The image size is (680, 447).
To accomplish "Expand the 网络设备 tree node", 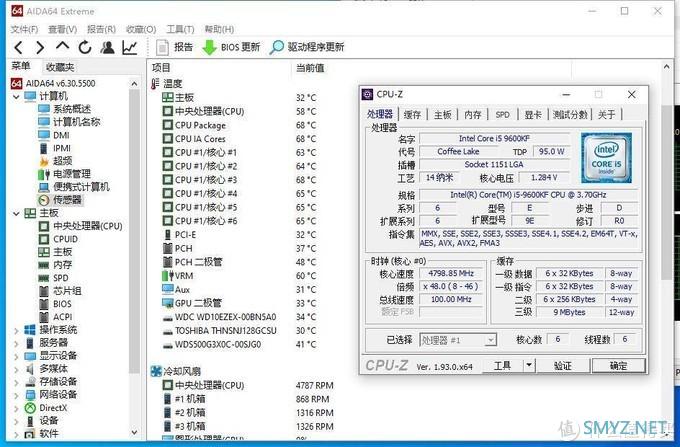I will click(x=16, y=395).
